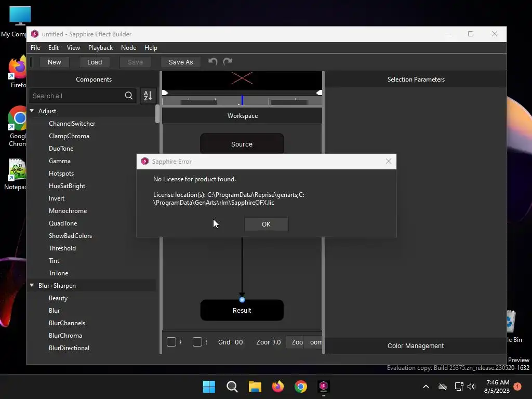This screenshot has width=532, height=399.
Task: Collapse the Blur+Sharpen category
Action: (32, 285)
